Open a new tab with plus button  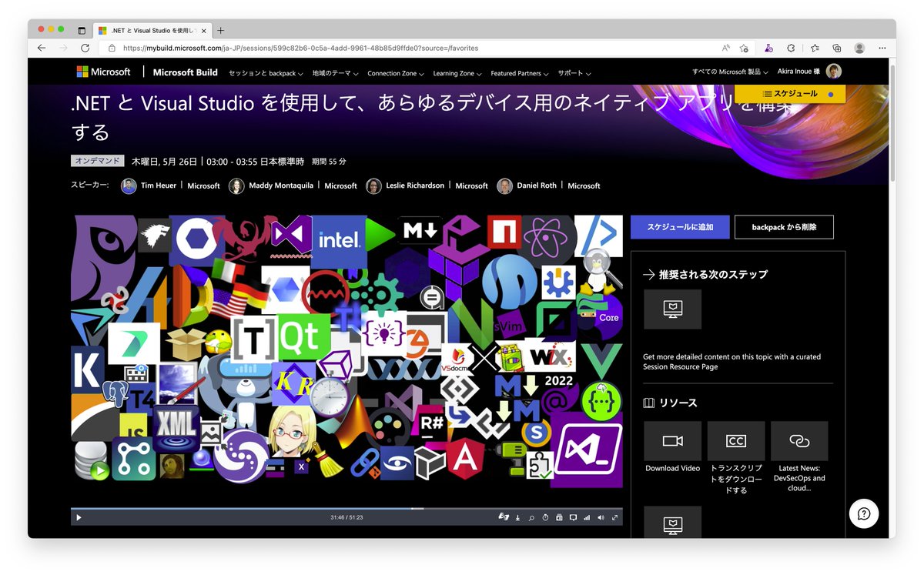pos(221,30)
